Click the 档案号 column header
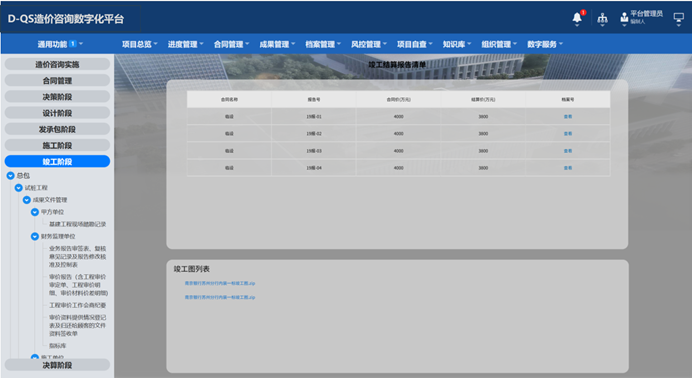The image size is (692, 378). coord(568,100)
